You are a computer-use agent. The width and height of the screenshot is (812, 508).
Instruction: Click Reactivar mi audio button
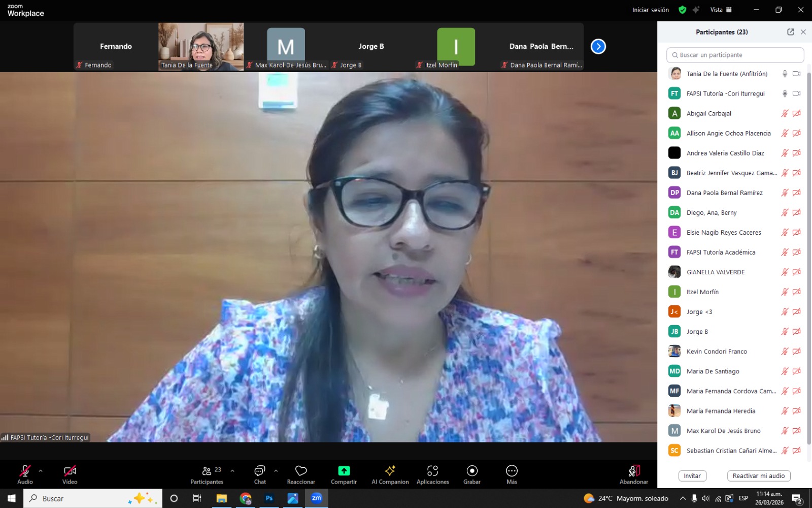(758, 476)
